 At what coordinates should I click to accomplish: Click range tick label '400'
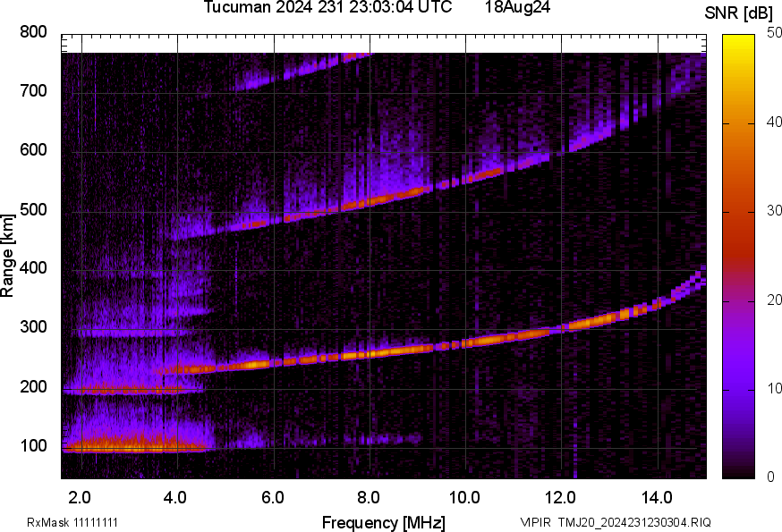coord(33,267)
